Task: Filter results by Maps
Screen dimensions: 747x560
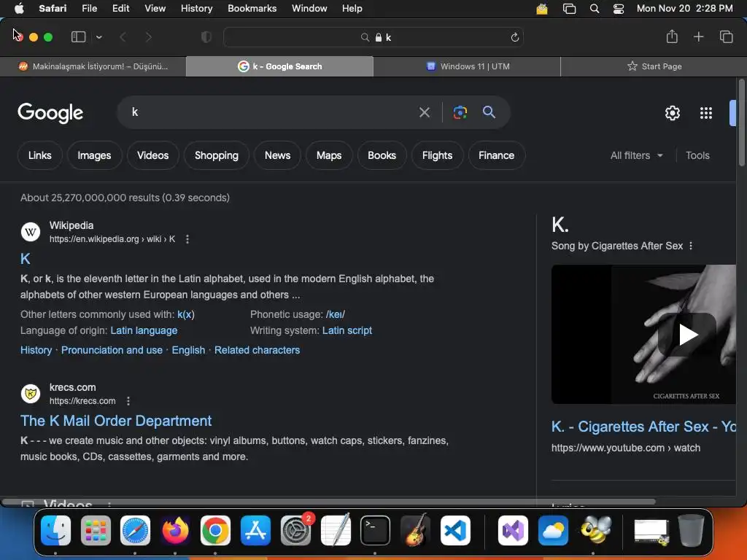Action: 329,155
